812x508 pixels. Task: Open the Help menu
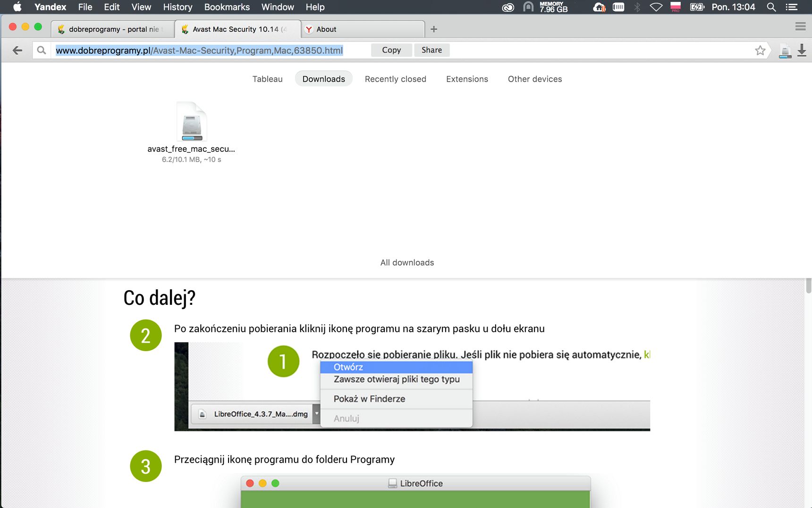[x=315, y=7]
